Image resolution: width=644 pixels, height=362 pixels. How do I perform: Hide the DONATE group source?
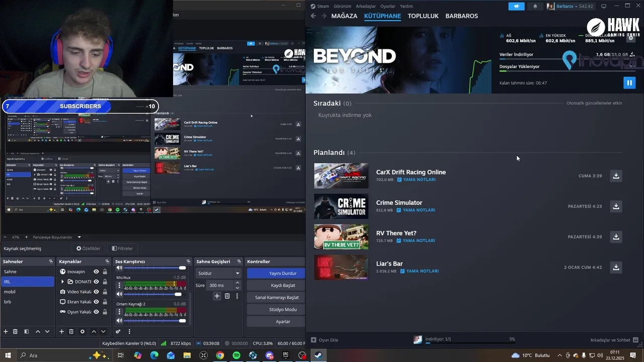96,282
